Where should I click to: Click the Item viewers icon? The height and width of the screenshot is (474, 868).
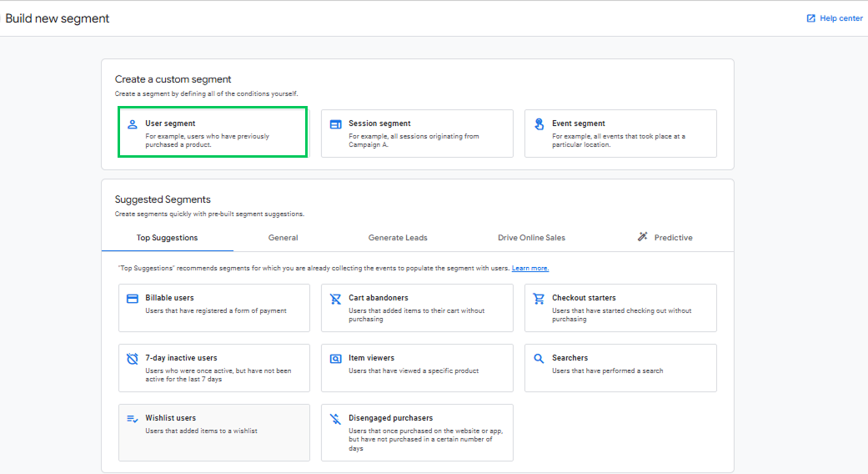click(x=335, y=359)
